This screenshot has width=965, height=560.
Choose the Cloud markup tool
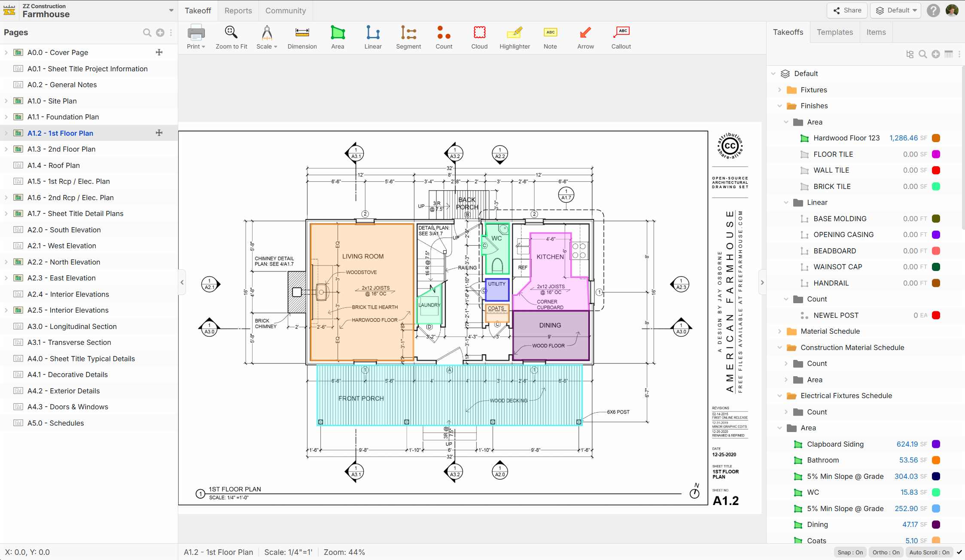pos(479,37)
